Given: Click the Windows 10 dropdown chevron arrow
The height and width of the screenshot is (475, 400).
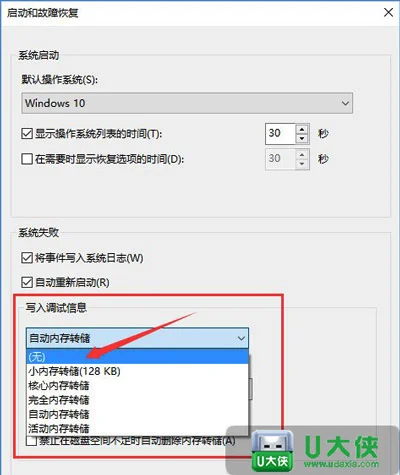Looking at the screenshot, I should click(345, 103).
